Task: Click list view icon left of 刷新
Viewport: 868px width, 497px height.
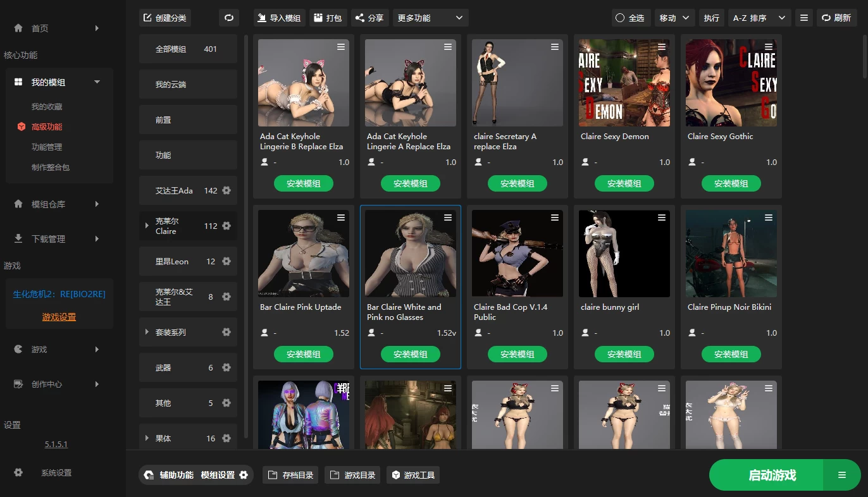Action: click(804, 18)
